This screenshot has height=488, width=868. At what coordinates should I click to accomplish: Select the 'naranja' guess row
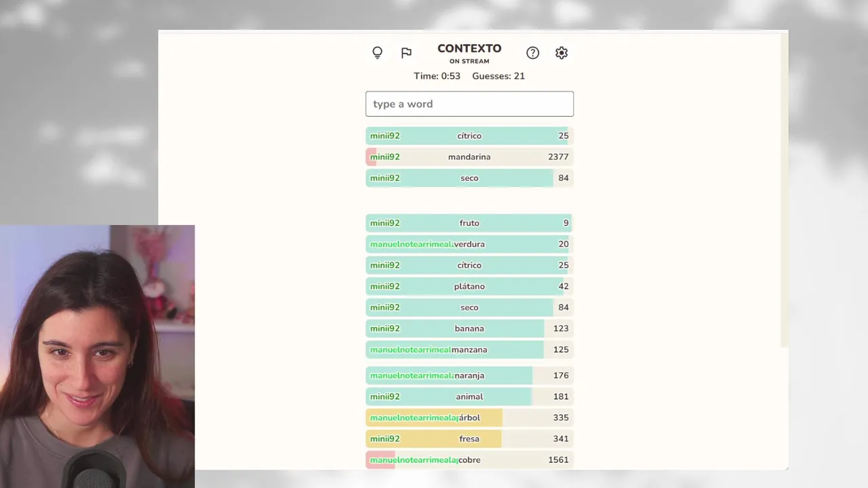point(469,375)
